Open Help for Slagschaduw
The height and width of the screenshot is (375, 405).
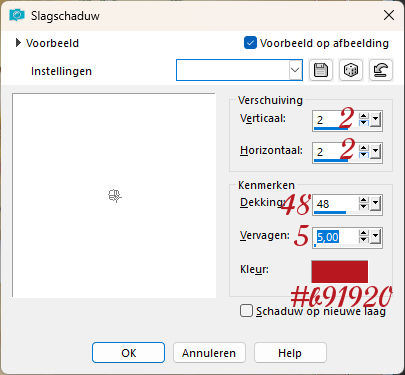point(290,353)
